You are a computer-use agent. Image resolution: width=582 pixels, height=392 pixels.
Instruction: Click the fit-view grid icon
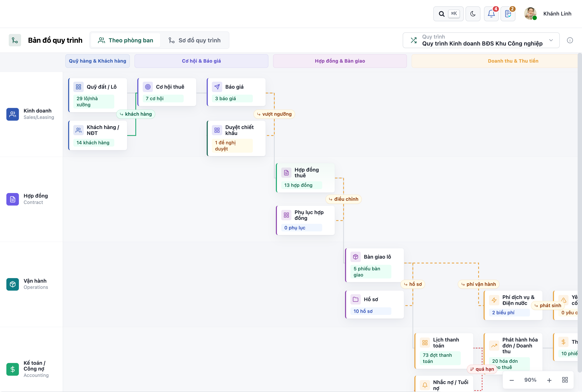565,380
